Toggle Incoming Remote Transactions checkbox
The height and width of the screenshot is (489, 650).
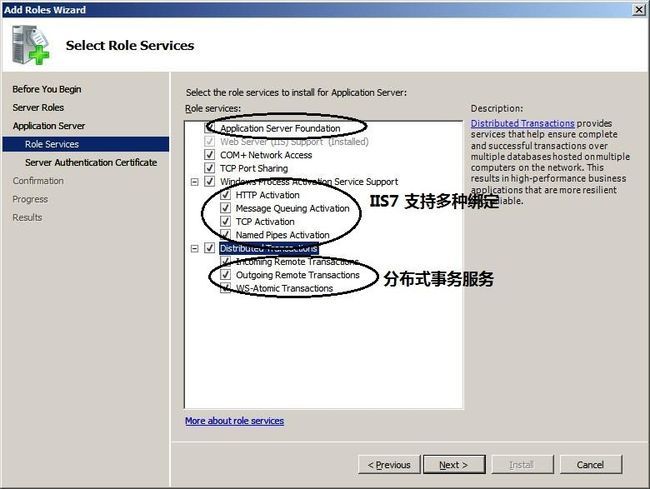pyautogui.click(x=226, y=261)
